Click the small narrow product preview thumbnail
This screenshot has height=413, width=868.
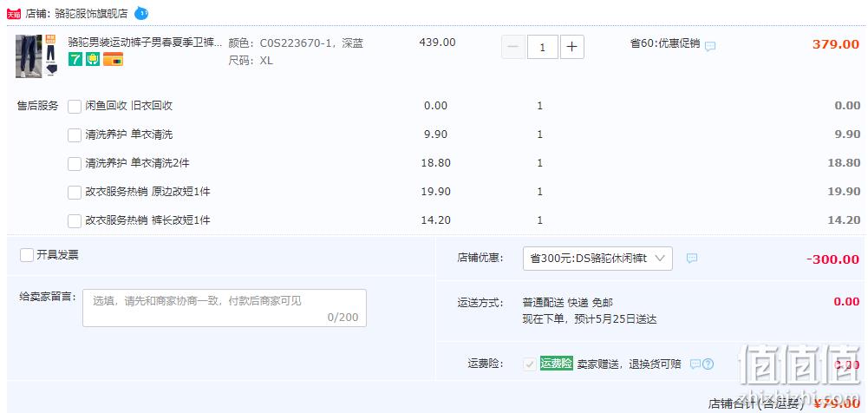50,56
